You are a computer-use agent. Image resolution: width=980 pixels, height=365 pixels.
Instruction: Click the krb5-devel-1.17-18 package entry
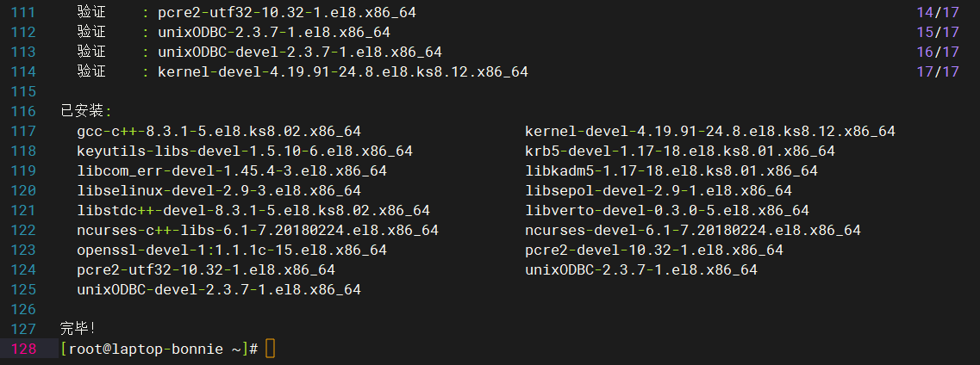point(680,151)
